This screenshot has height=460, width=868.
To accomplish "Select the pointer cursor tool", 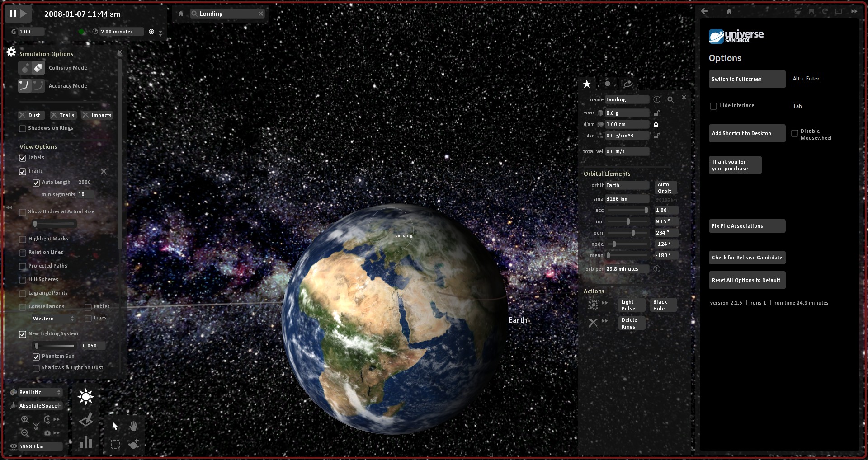I will click(115, 426).
